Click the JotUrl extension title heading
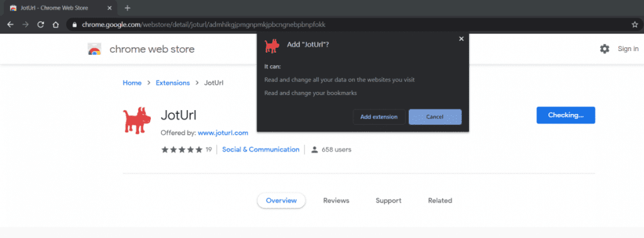Screen dimensions: 644x238 179,115
